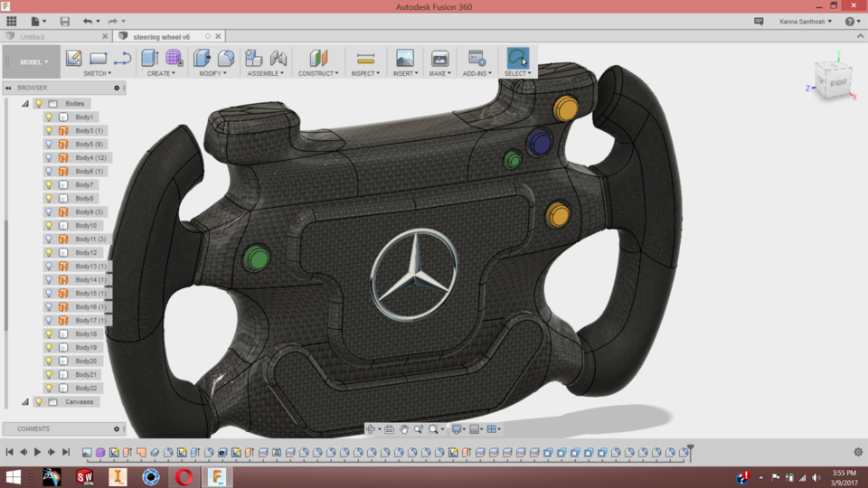Collapse the Bodies folder tree
Image resolution: width=868 pixels, height=488 pixels.
25,103
